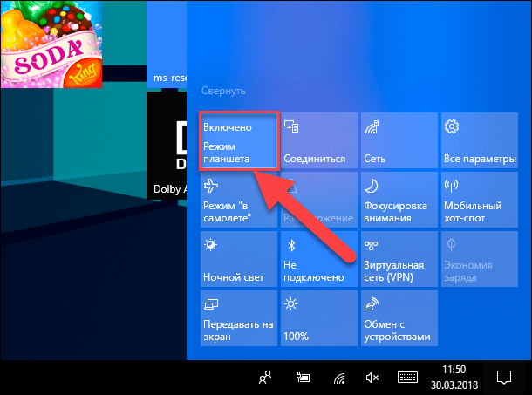Click the muted volume tray icon

click(372, 378)
